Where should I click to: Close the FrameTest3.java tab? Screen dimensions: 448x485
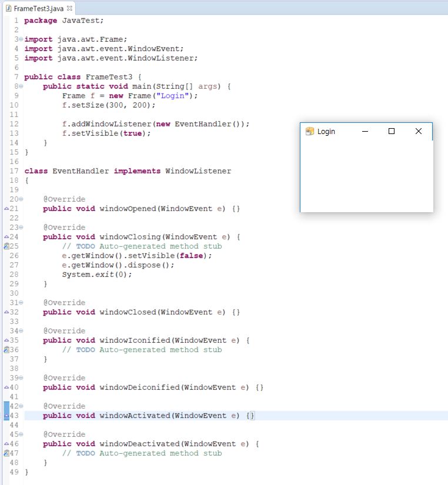pos(69,8)
